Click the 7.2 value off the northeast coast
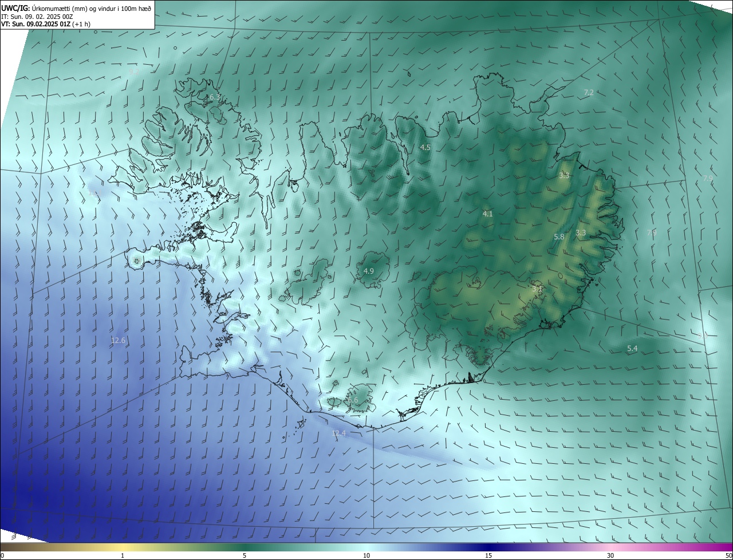 (x=588, y=92)
